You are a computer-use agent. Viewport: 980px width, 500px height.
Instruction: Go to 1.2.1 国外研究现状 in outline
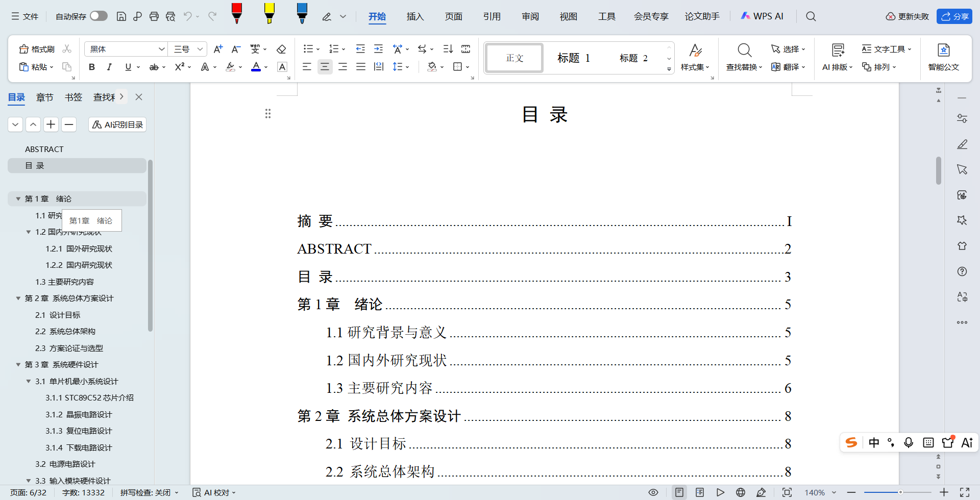click(x=79, y=249)
